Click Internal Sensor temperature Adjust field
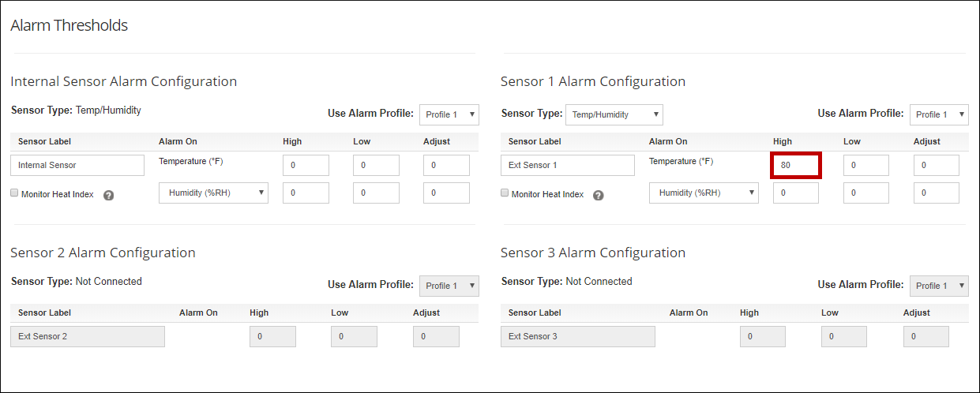The width and height of the screenshot is (980, 393). tap(446, 165)
